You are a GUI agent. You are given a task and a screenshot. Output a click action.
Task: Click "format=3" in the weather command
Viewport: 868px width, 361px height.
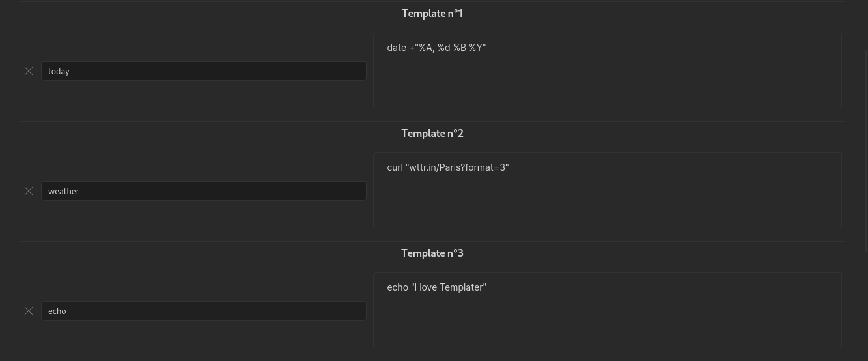[x=489, y=167]
